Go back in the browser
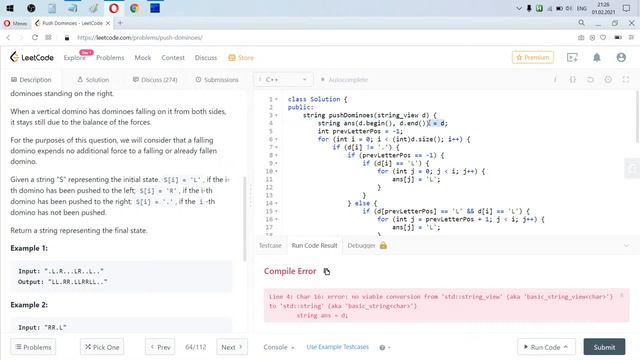 point(8,38)
